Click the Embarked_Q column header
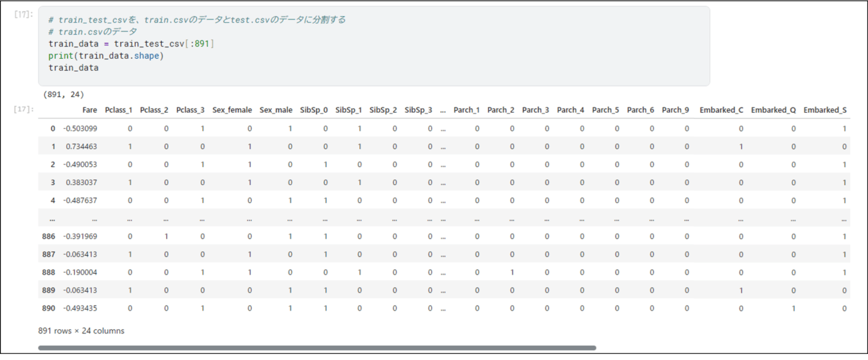Screen dimensions: 868x360 (x=773, y=110)
